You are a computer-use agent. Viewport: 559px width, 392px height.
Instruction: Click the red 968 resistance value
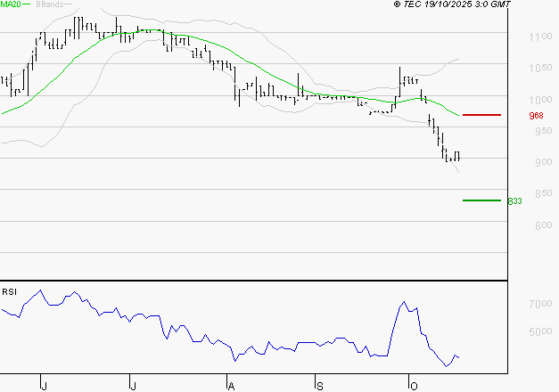[536, 116]
